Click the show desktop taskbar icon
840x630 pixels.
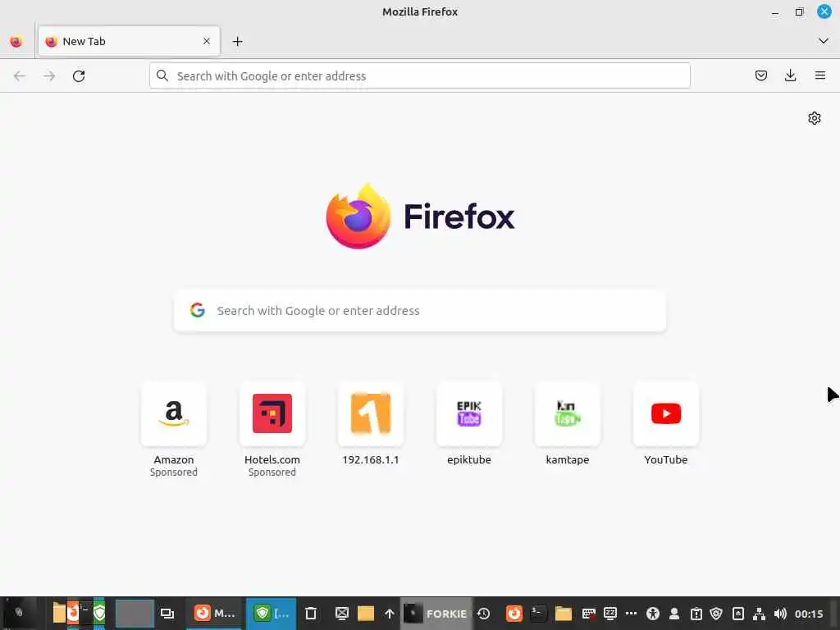pyautogui.click(x=167, y=614)
